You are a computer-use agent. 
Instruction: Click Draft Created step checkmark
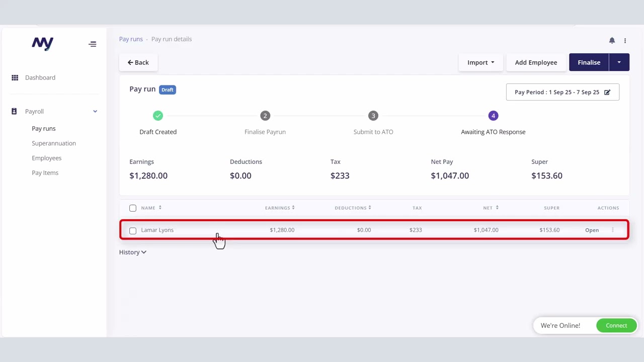[x=158, y=116]
